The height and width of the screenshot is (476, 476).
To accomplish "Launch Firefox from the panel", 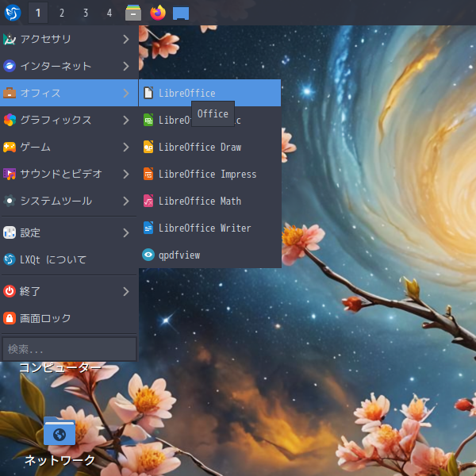I will click(158, 13).
